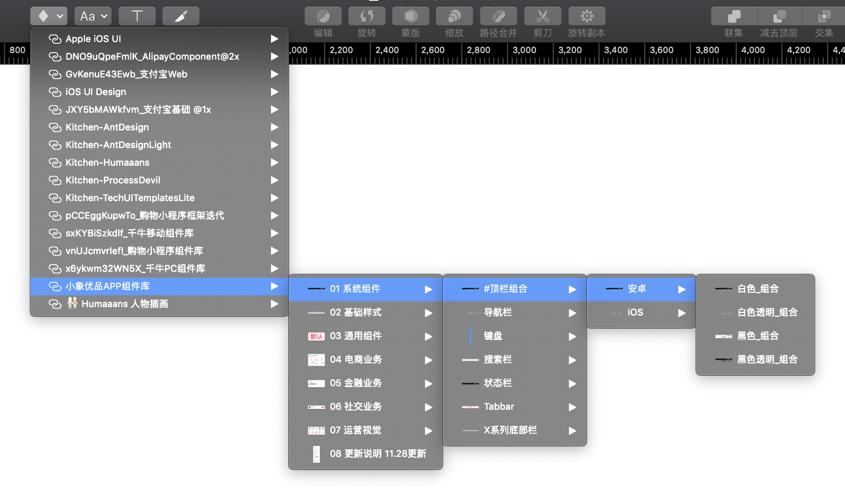Expand arrow on Apple iOS UI row
The width and height of the screenshot is (845, 504).
coord(274,39)
